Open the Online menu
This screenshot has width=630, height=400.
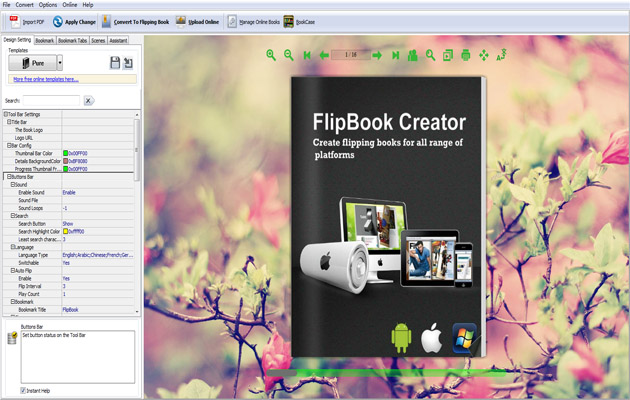coord(70,5)
